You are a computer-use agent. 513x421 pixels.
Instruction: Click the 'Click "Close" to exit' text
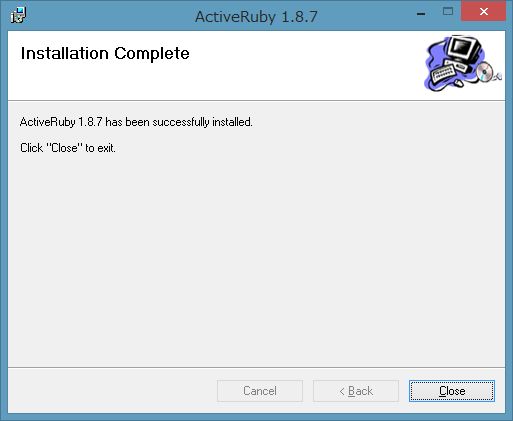[68, 148]
